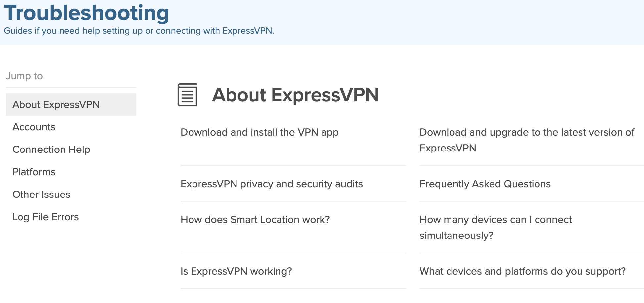The width and height of the screenshot is (644, 303).
Task: Click the Jump to label
Action: [x=24, y=76]
